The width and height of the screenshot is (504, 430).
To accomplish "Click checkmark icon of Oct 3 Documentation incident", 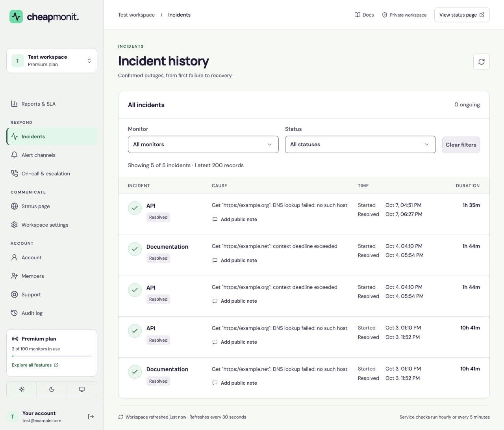I will (x=135, y=372).
